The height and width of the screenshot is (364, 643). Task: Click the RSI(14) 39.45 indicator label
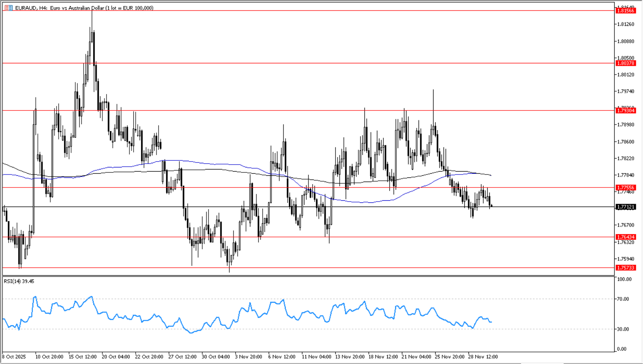(19, 282)
